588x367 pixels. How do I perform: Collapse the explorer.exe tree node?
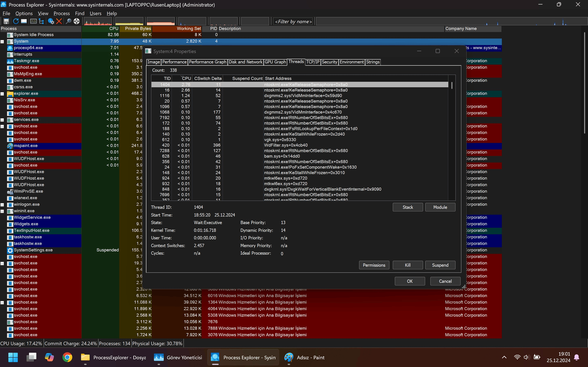pos(2,94)
